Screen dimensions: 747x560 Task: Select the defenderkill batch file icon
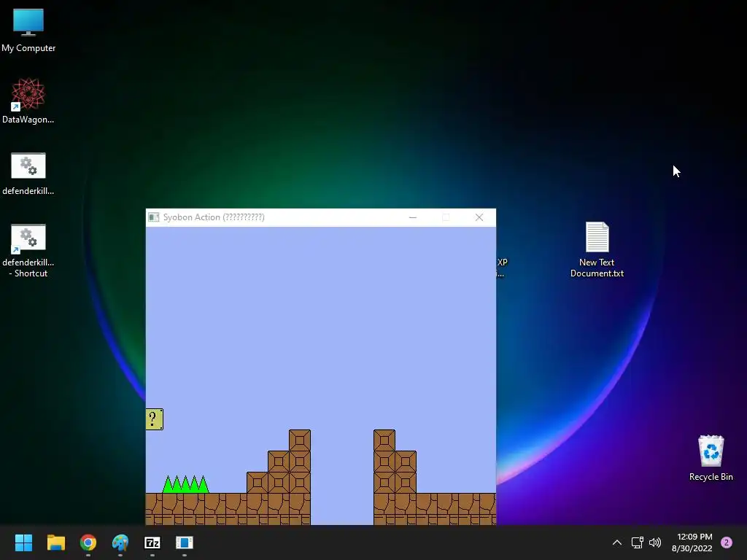tap(28, 174)
